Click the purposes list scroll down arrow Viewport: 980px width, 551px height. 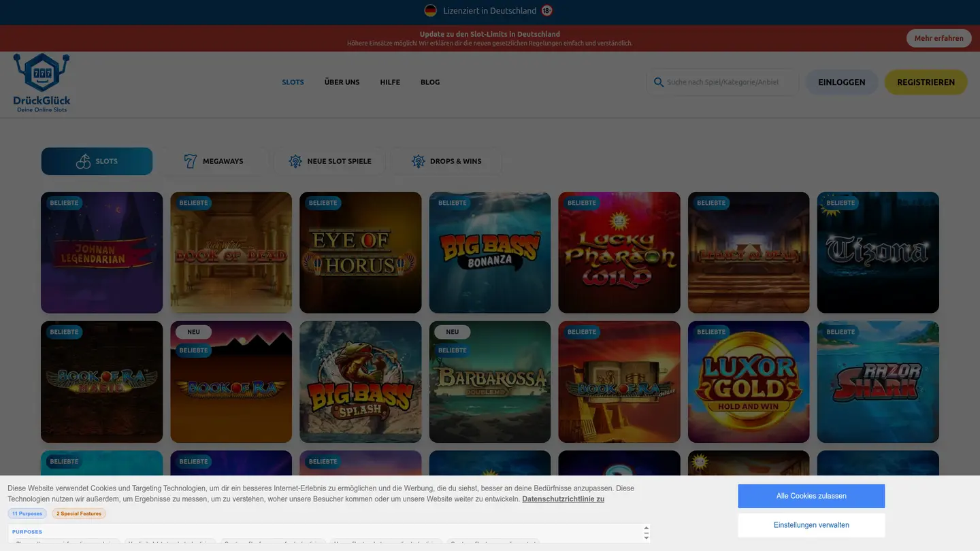647,537
